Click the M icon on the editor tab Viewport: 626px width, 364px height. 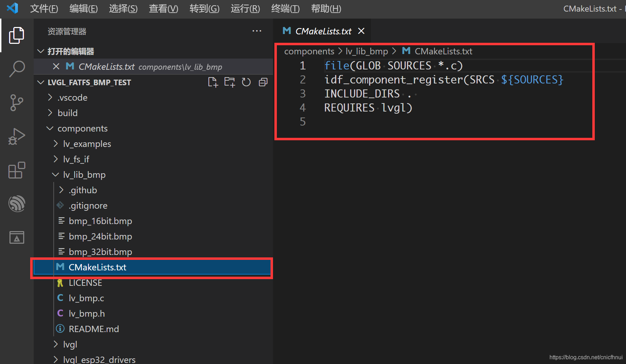pyautogui.click(x=287, y=31)
